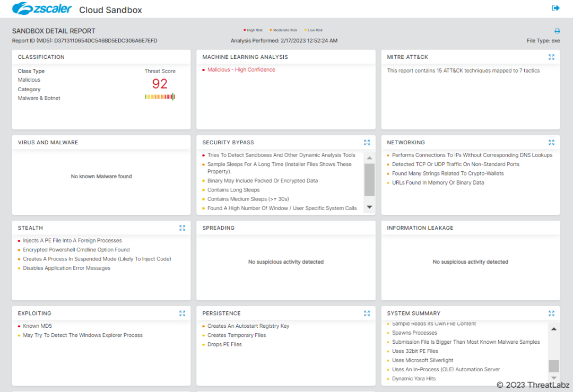This screenshot has height=392, width=573.
Task: Expand the Stealth panel to fullscreen
Action: pyautogui.click(x=182, y=228)
